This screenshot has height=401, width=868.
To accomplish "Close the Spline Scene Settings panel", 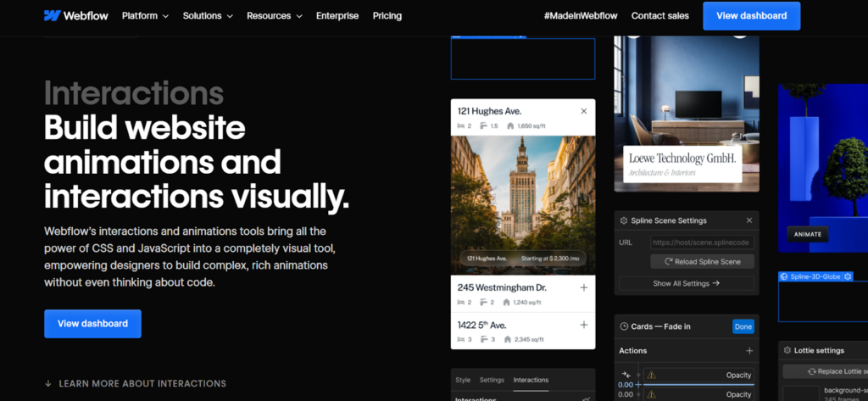I will coord(749,220).
